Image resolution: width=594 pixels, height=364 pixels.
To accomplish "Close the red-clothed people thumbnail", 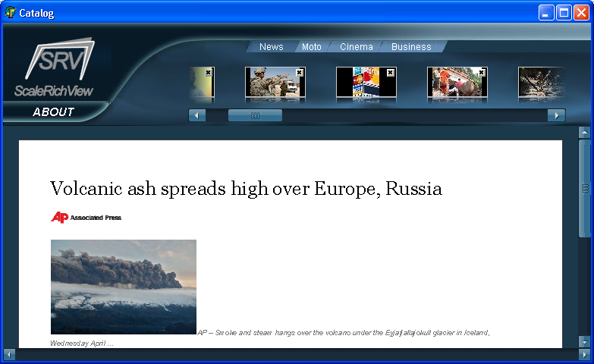I will [482, 72].
